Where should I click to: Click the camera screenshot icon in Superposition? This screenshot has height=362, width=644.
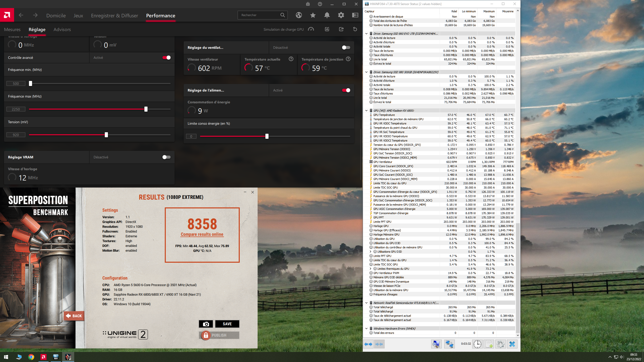[x=206, y=324]
